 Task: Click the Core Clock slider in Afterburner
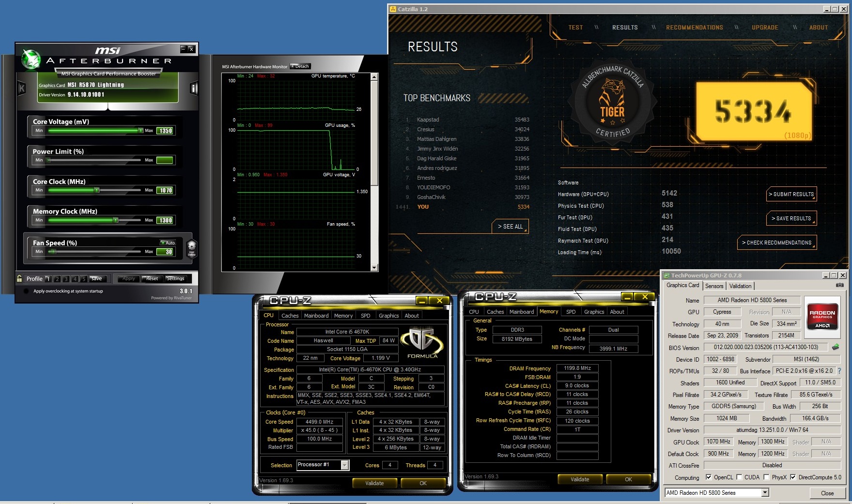[x=95, y=190]
